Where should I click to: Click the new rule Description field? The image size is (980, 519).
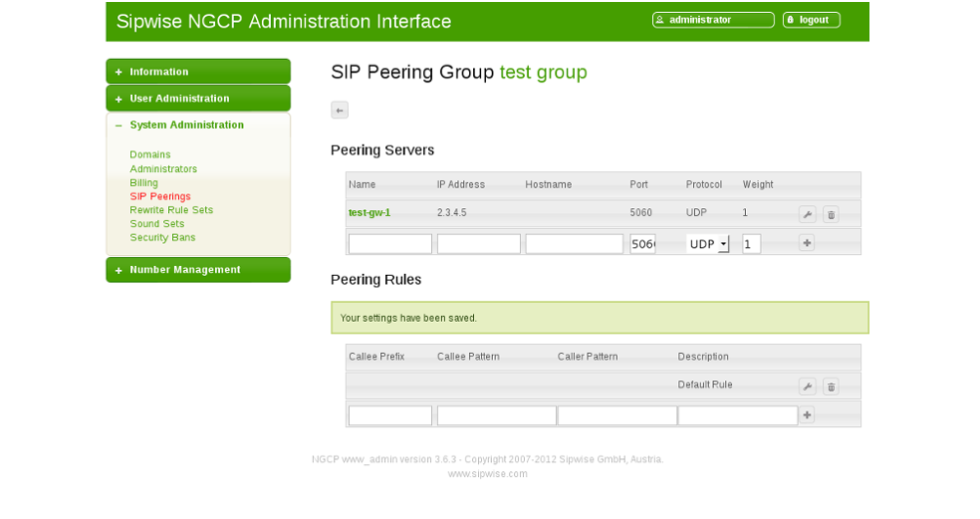738,415
